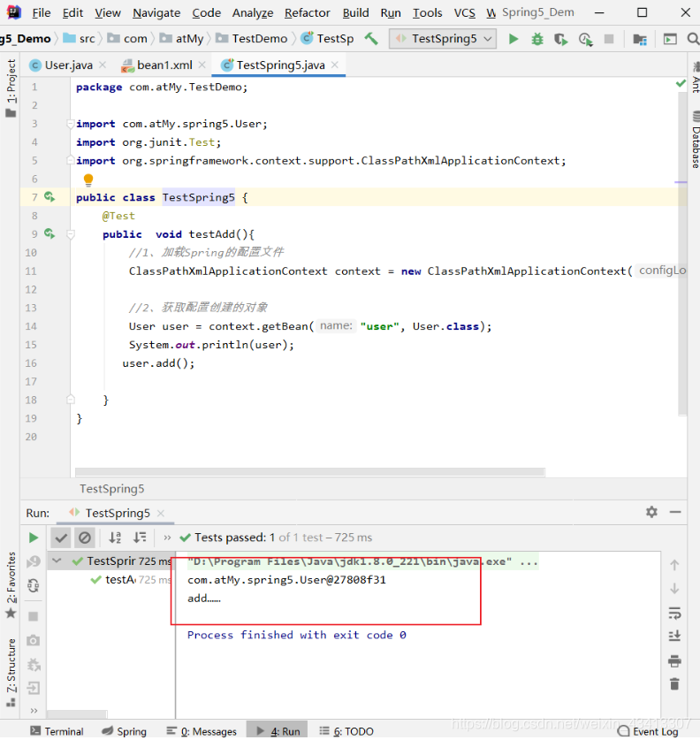Click the TestDemo breadcrumb folder
The height and width of the screenshot is (740, 700).
coord(251,38)
